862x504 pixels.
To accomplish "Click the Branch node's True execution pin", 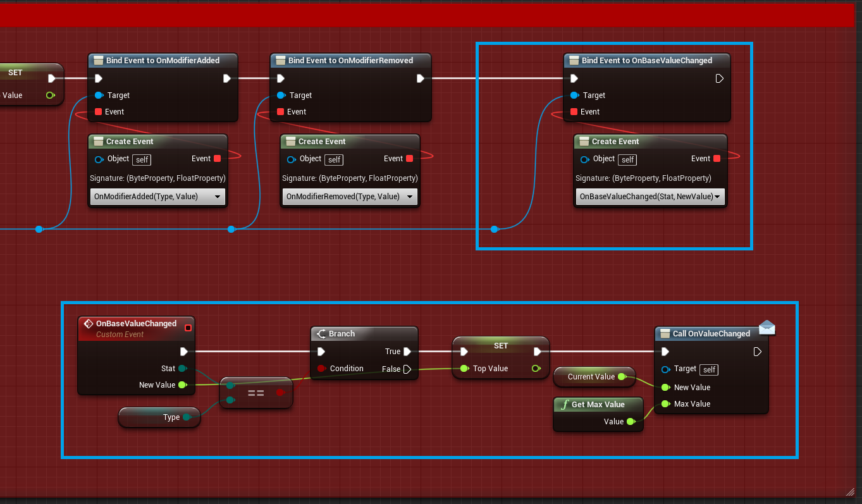I will click(x=407, y=352).
